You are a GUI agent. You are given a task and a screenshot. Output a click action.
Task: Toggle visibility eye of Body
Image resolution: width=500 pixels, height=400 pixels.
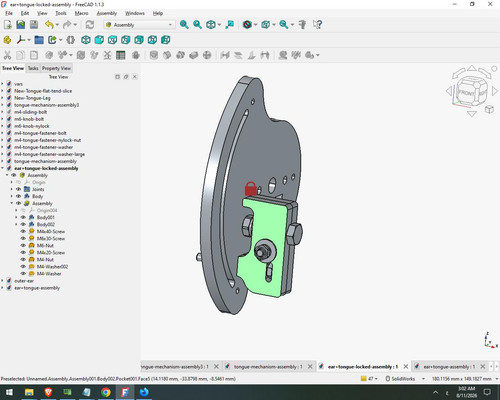coord(19,196)
